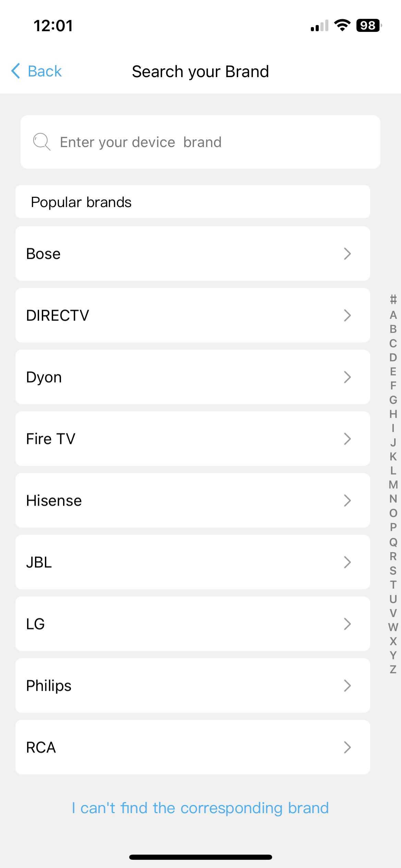The width and height of the screenshot is (401, 868).
Task: Choose Philips from popular brands
Action: click(x=192, y=686)
